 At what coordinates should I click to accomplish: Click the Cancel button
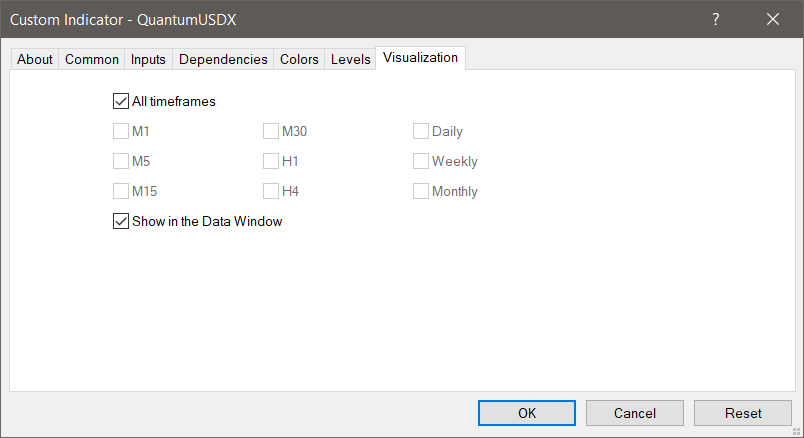tap(635, 413)
